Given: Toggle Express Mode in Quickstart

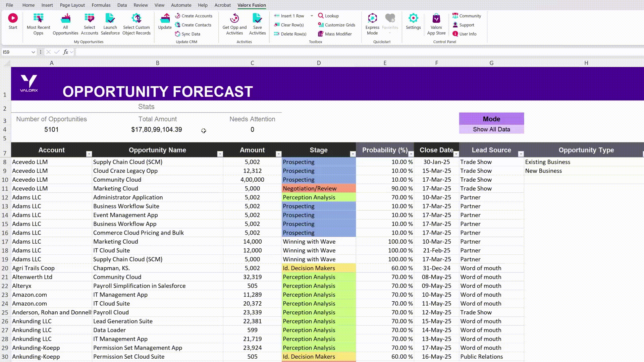Looking at the screenshot, I should 372,18.
